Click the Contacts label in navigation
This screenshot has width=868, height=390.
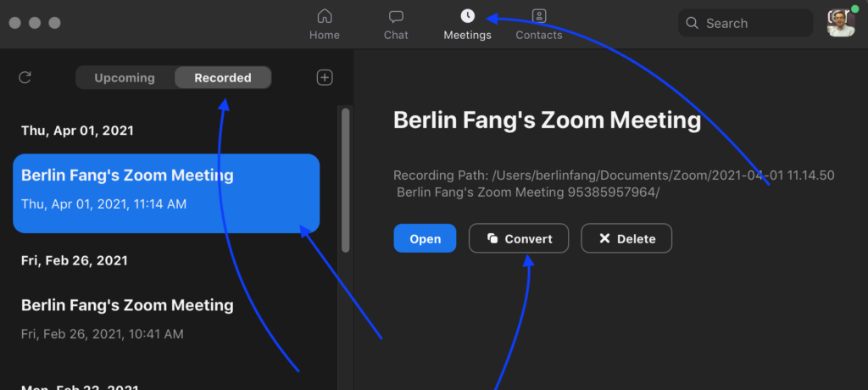click(x=539, y=36)
